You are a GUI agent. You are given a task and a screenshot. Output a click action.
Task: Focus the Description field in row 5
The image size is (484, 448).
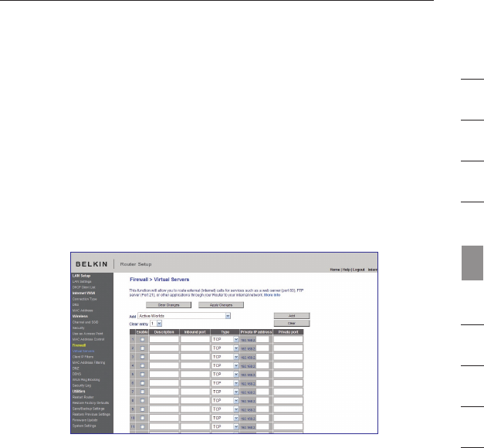click(164, 374)
